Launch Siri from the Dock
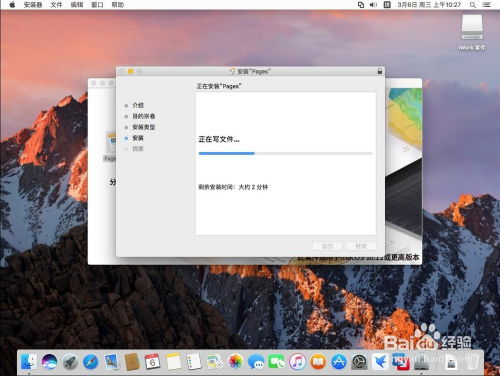Viewport: 500px width, 376px height. [x=50, y=362]
